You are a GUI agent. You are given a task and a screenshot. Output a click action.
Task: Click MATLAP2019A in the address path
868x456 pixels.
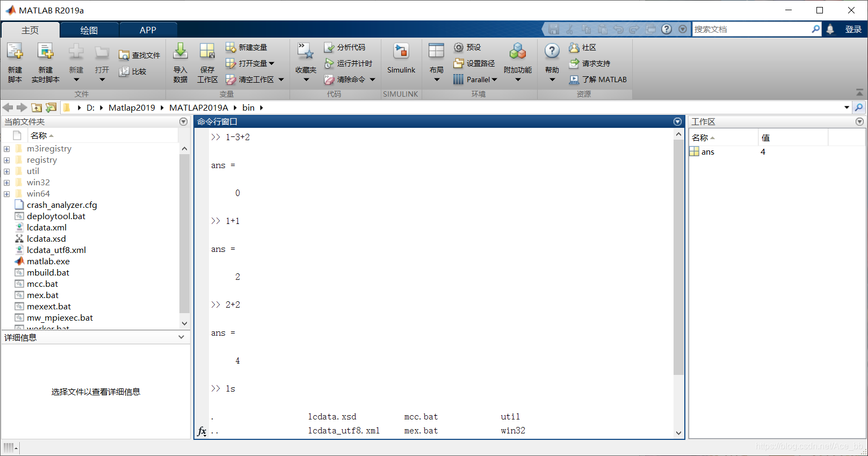pos(199,107)
